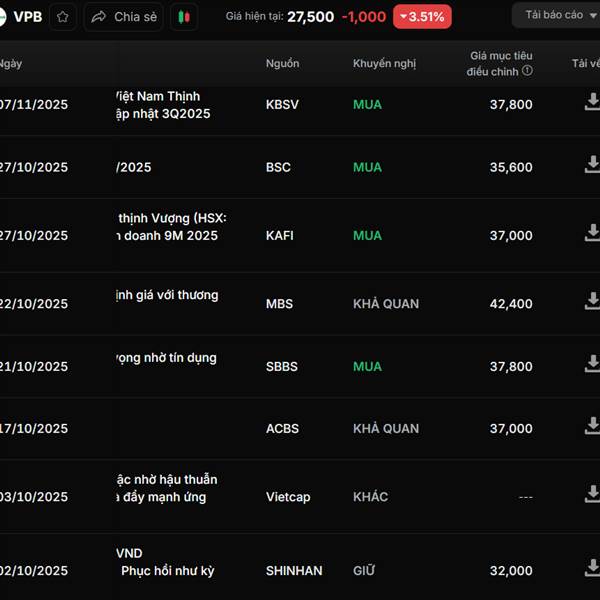The width and height of the screenshot is (600, 600).
Task: Click the MUA recommendation in KBSV row
Action: pyautogui.click(x=367, y=104)
